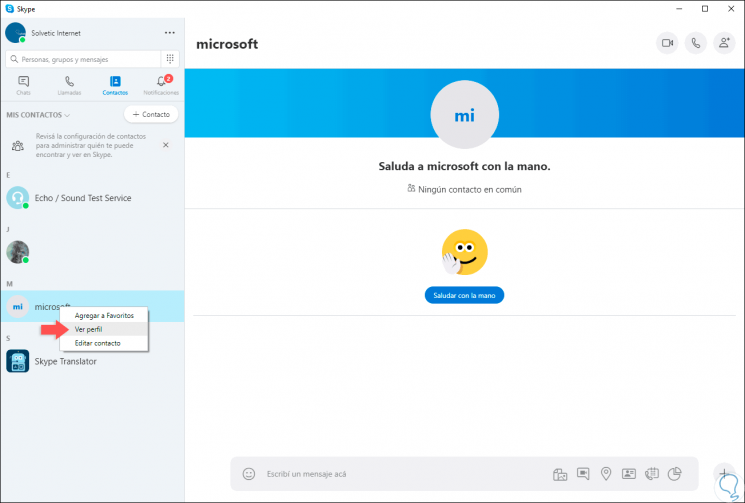Record a video message
Screen dimensions: 745x503
[x=583, y=474]
